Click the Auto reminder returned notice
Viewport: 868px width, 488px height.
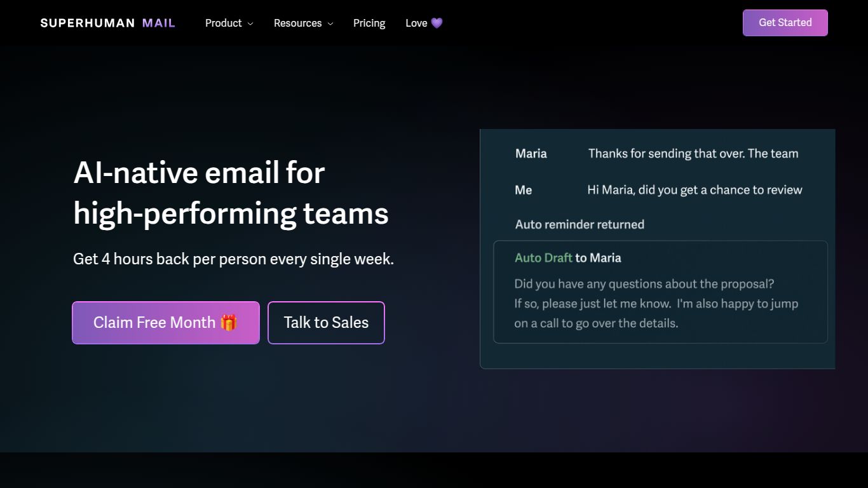[x=580, y=224]
